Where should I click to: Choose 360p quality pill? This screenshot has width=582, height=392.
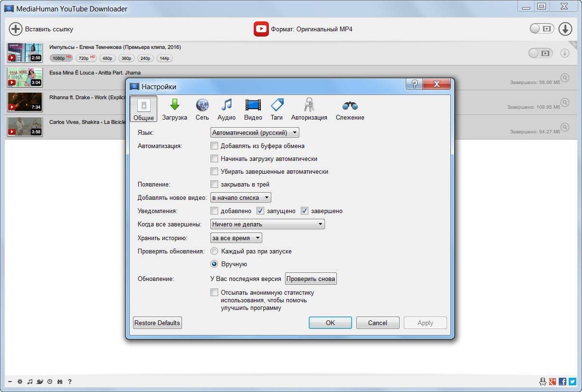126,58
